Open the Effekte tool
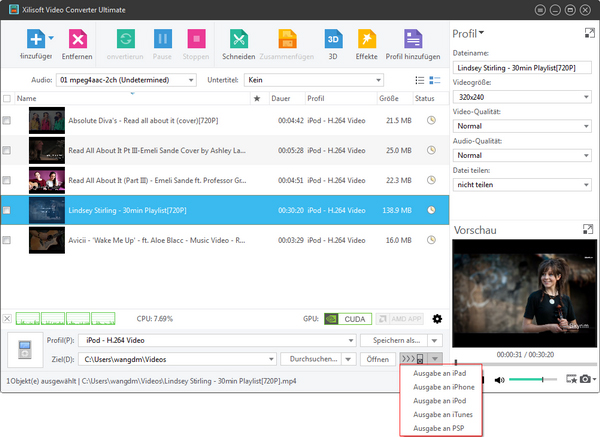Screen dimensions: 600x437 click(367, 39)
